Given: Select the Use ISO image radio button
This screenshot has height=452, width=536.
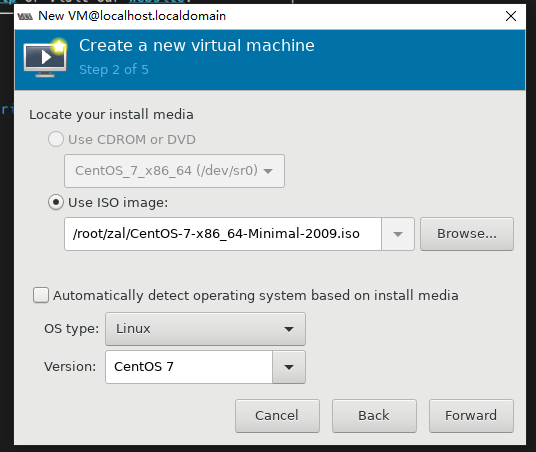Looking at the screenshot, I should point(56,202).
